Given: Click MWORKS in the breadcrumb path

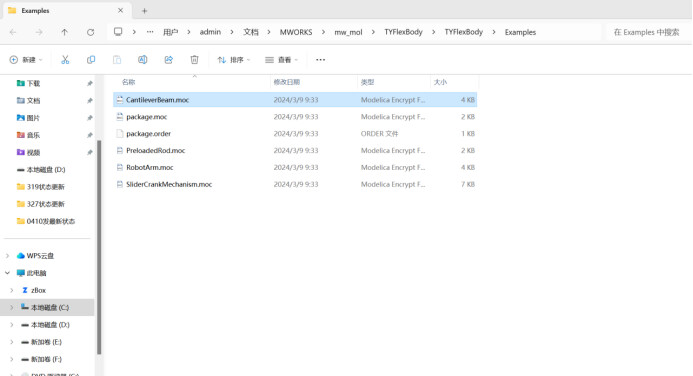Looking at the screenshot, I should [x=296, y=32].
